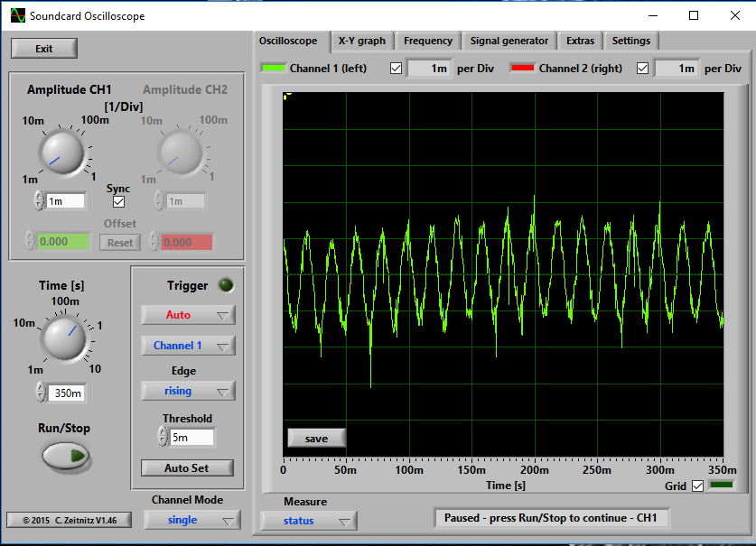Click the Auto Set button
The image size is (756, 546).
pyautogui.click(x=187, y=467)
